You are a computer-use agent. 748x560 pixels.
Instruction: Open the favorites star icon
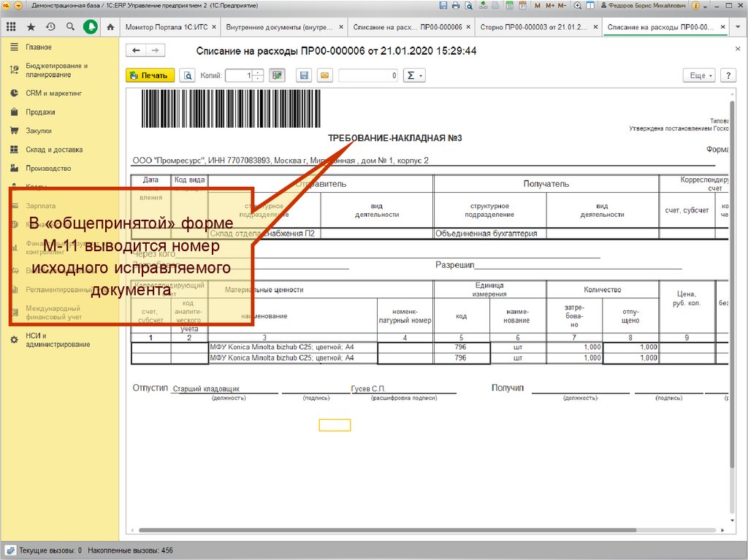[x=31, y=27]
